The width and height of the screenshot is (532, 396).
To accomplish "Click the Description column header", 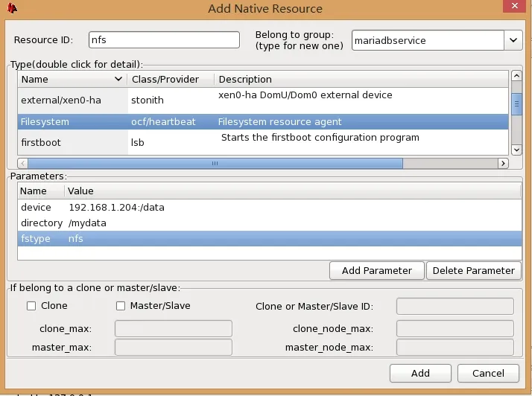I will pos(361,80).
